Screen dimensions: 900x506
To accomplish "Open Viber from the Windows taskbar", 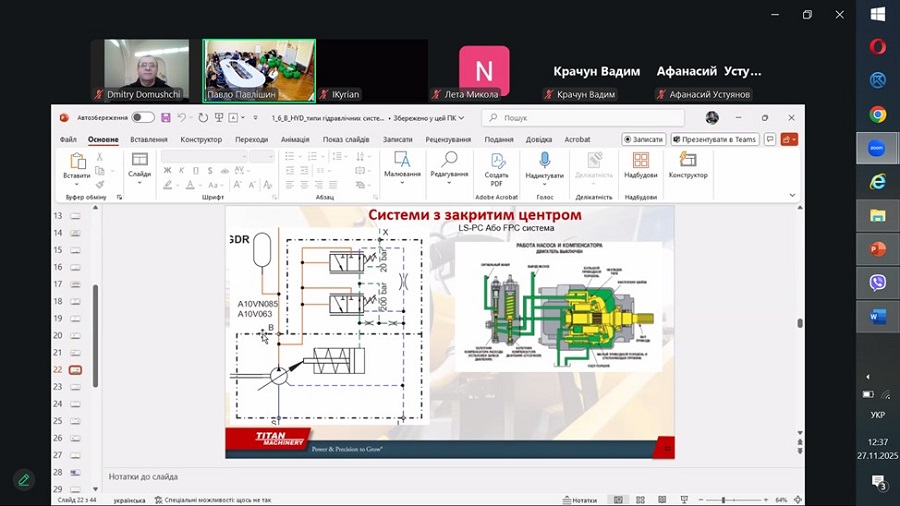I will [877, 283].
